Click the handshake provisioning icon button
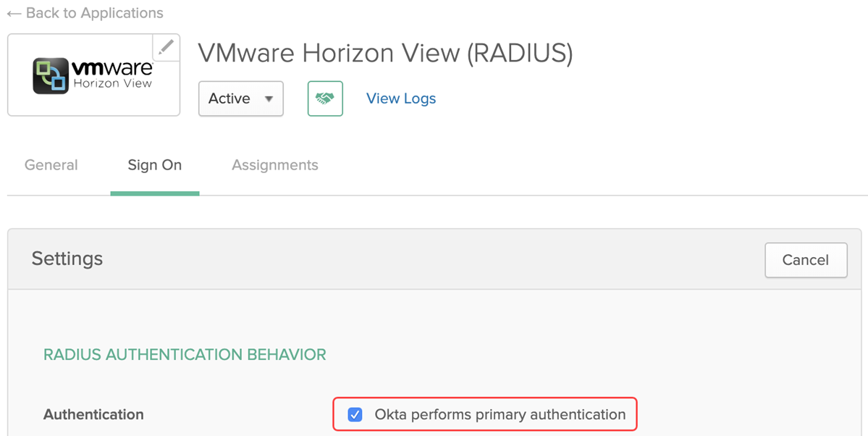The height and width of the screenshot is (436, 868). (x=325, y=98)
